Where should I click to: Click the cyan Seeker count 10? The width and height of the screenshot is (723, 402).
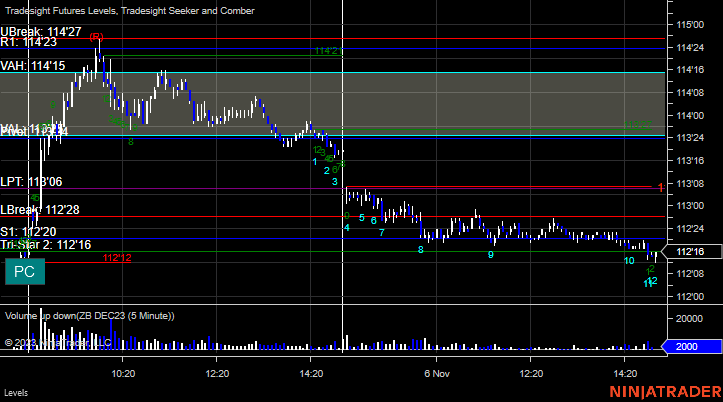point(629,261)
